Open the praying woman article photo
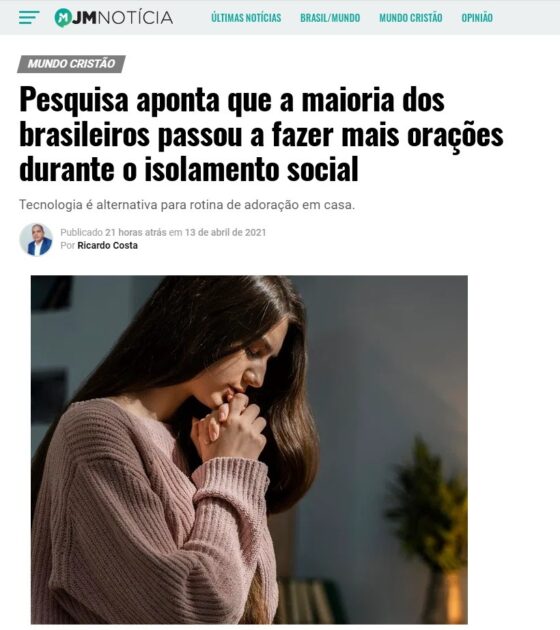The image size is (560, 630). coord(249,450)
